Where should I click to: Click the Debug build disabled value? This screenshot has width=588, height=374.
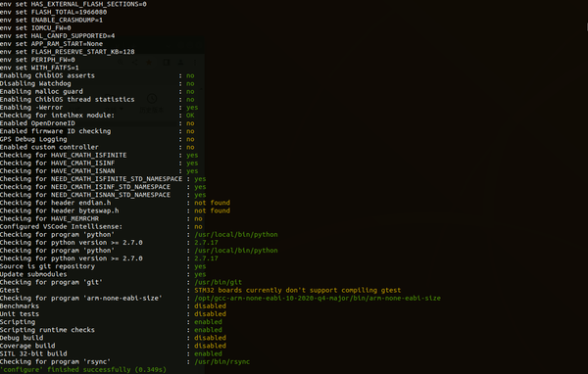click(x=210, y=338)
